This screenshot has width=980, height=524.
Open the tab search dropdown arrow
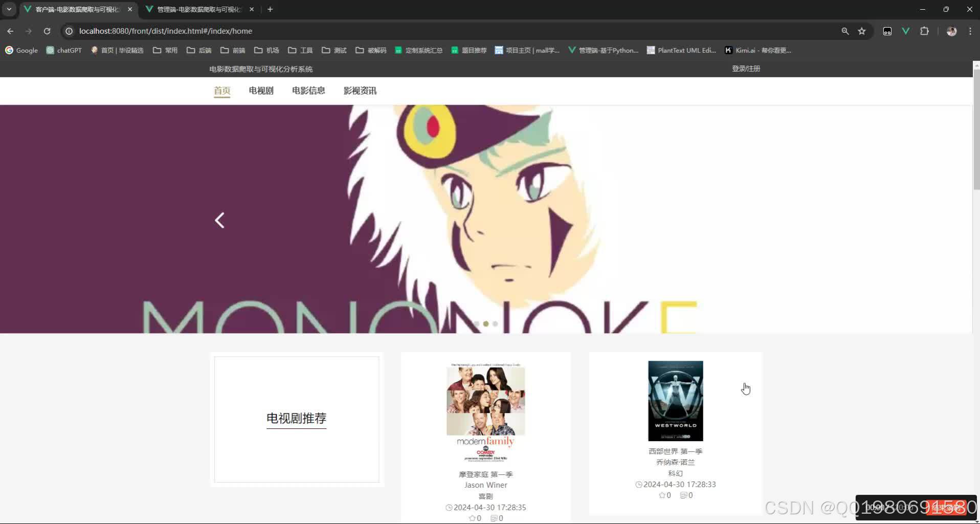(x=9, y=9)
